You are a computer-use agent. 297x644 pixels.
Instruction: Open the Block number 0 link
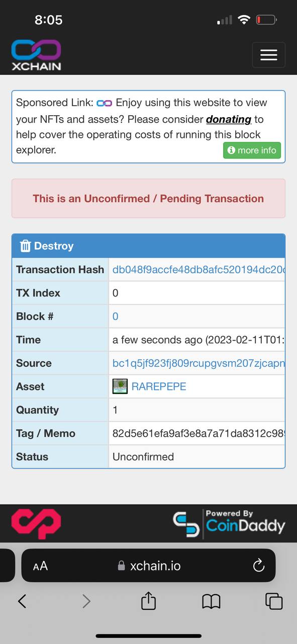(116, 316)
